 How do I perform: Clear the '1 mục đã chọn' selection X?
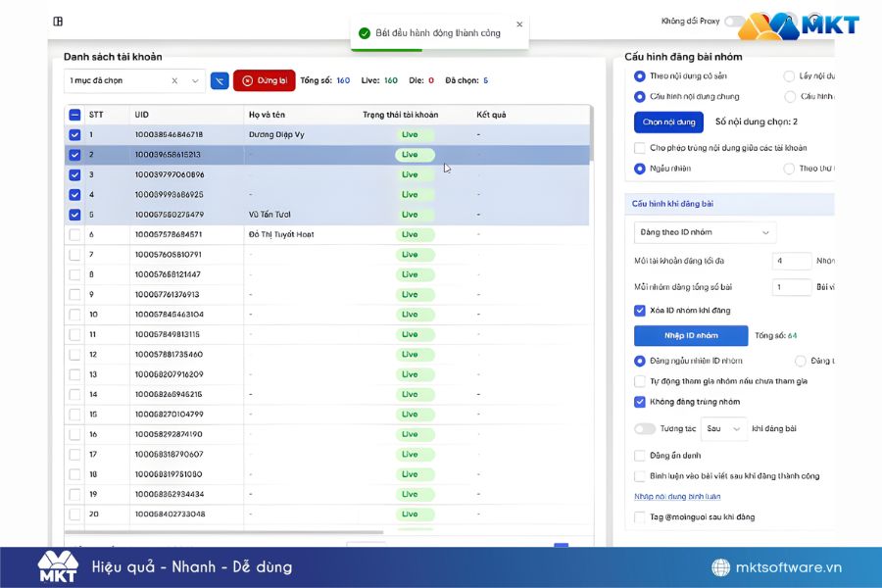[174, 81]
